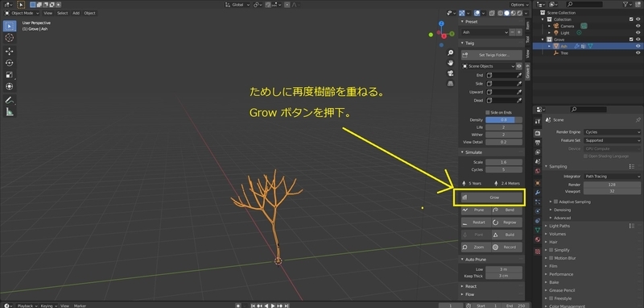Hide Tree object with eye icon
The image size is (644, 308).
coord(638,53)
